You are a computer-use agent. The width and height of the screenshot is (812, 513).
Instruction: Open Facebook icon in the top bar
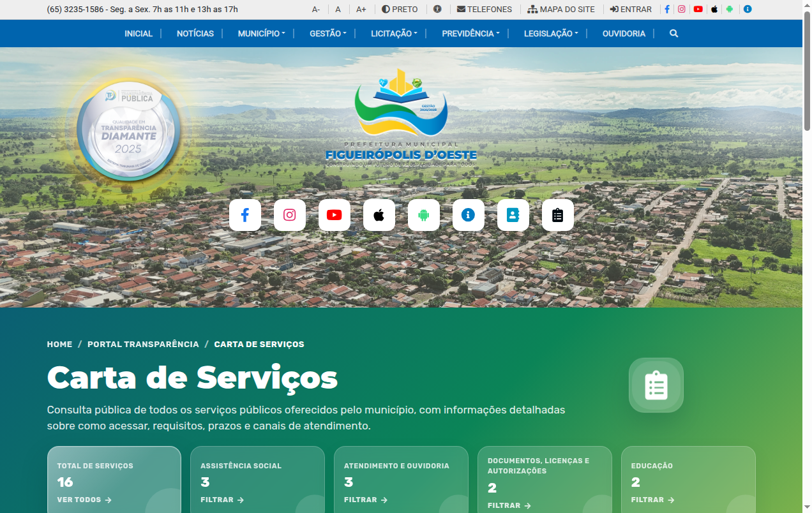pos(667,10)
